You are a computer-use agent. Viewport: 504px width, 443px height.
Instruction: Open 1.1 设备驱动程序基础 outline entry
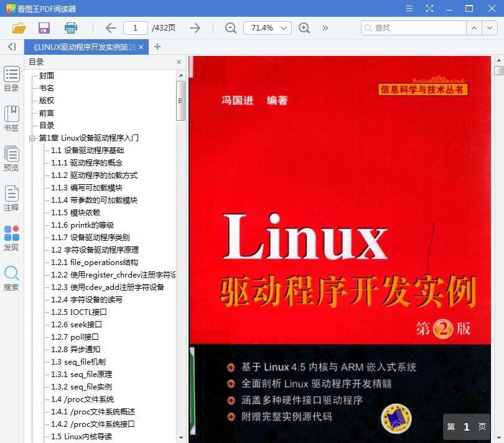click(88, 151)
